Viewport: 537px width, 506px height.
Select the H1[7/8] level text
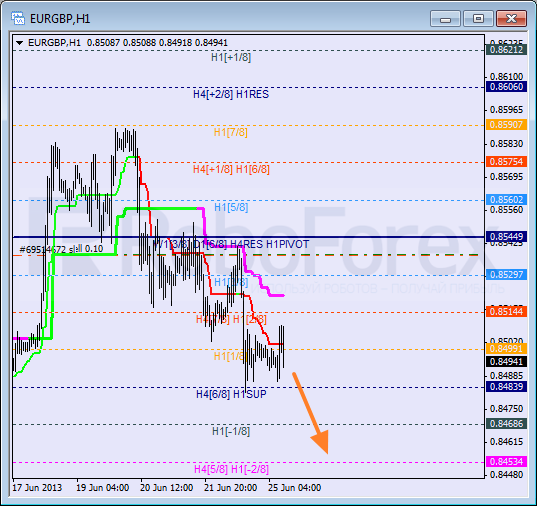(230, 132)
